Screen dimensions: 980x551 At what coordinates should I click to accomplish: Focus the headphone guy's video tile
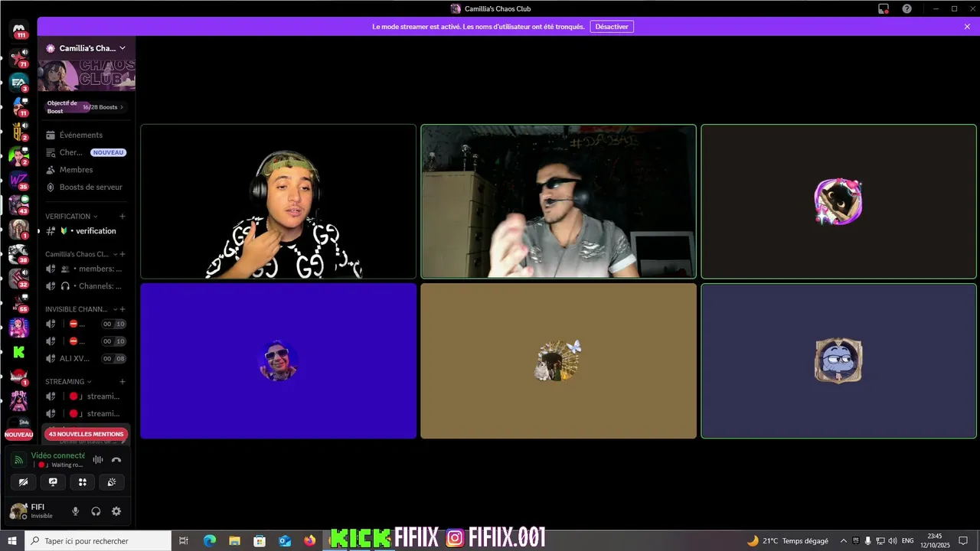click(x=279, y=201)
